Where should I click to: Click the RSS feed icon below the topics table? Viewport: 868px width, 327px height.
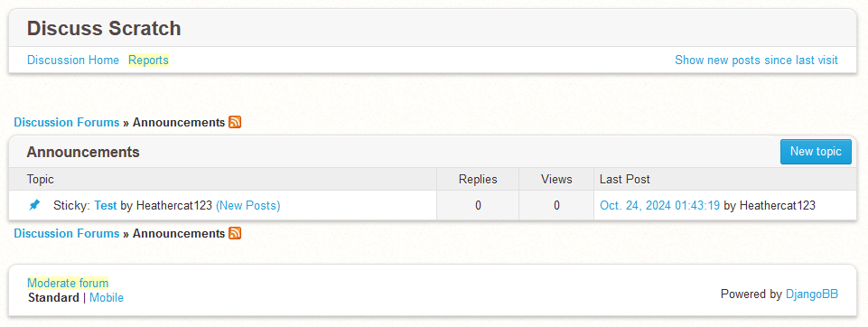(235, 233)
